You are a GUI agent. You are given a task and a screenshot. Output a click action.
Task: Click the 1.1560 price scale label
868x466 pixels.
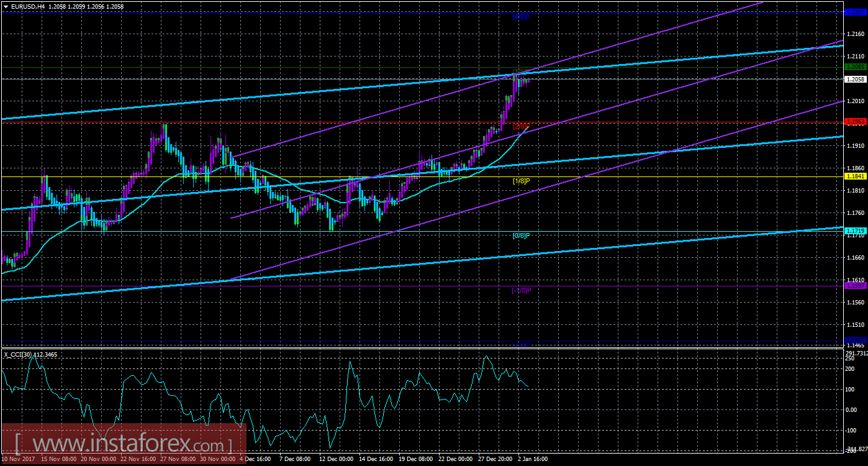click(x=855, y=303)
